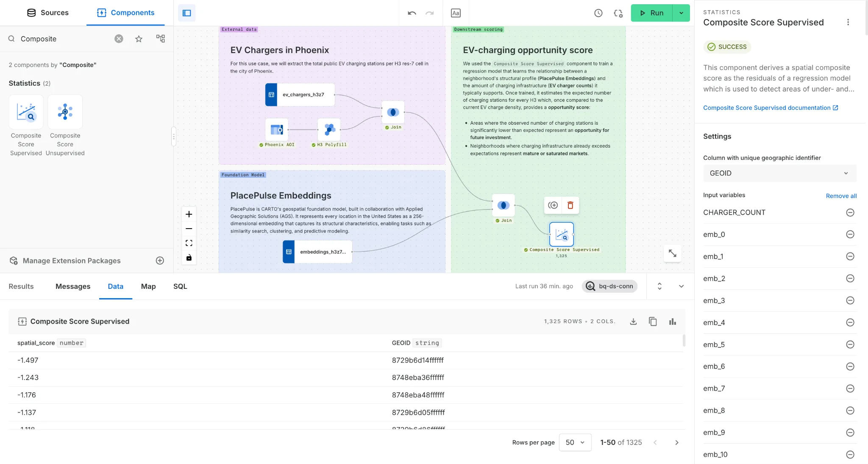The image size is (868, 464).
Task: Expand the results panel height
Action: (x=659, y=286)
